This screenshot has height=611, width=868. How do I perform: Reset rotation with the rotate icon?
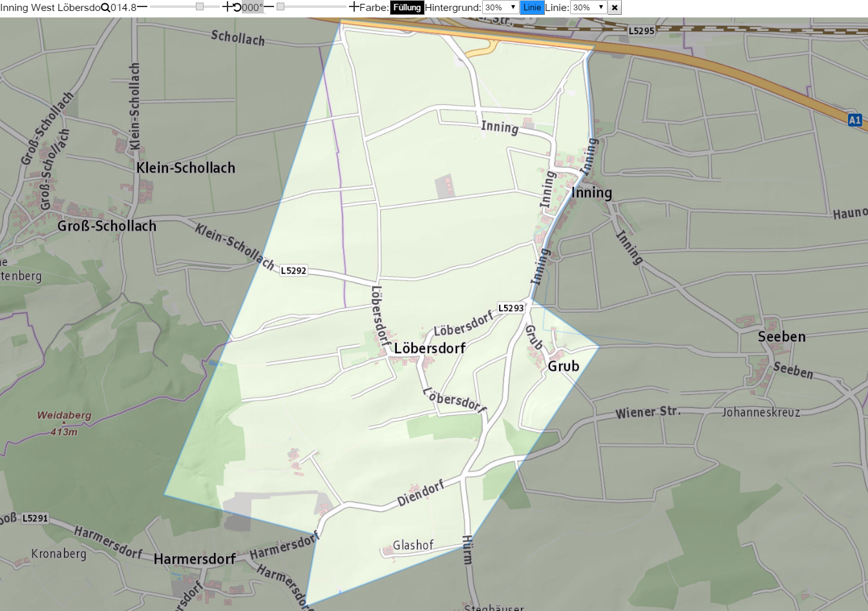(x=237, y=8)
